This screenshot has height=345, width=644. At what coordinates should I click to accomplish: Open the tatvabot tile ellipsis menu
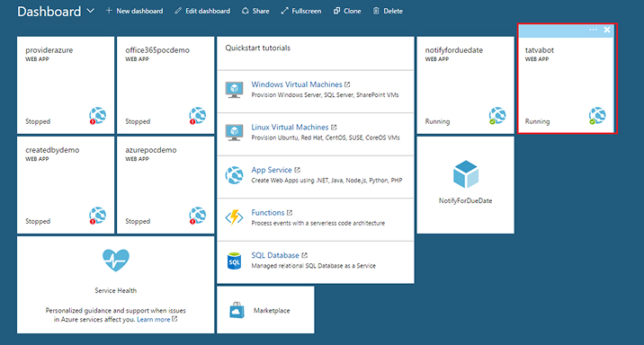click(593, 30)
